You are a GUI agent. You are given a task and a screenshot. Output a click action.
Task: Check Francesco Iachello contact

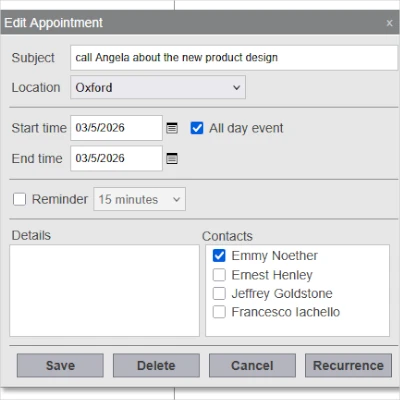219,312
